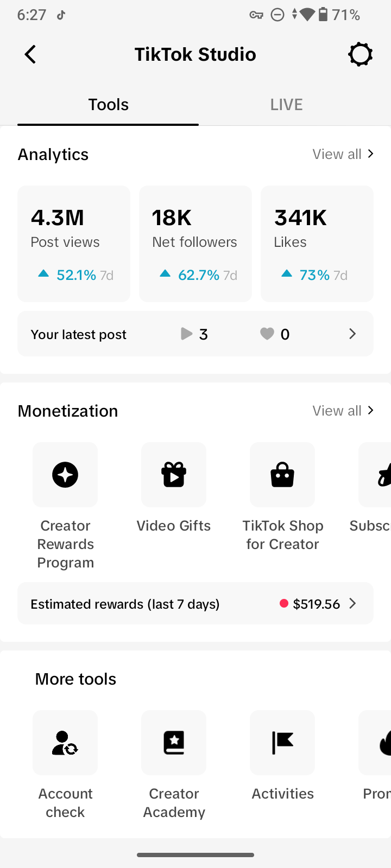Switch to the LIVE tab
The width and height of the screenshot is (391, 868).
pyautogui.click(x=286, y=104)
